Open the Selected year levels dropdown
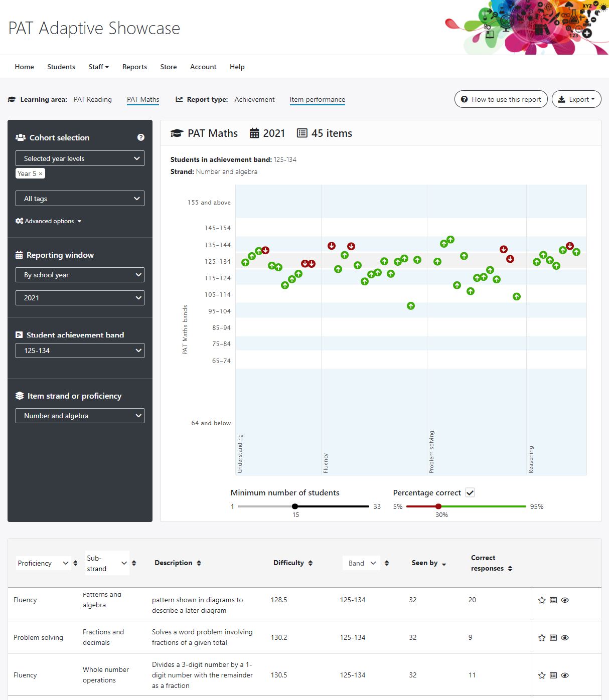 [x=80, y=158]
